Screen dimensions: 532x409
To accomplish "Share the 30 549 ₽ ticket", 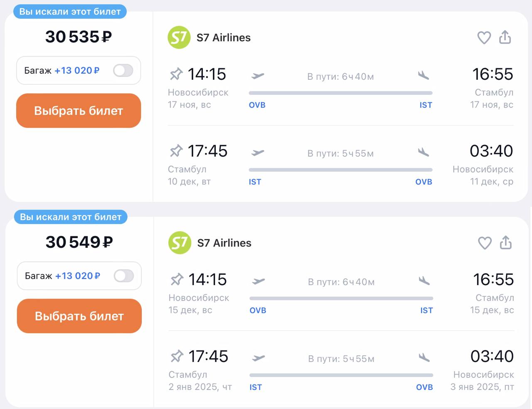I will tap(506, 242).
